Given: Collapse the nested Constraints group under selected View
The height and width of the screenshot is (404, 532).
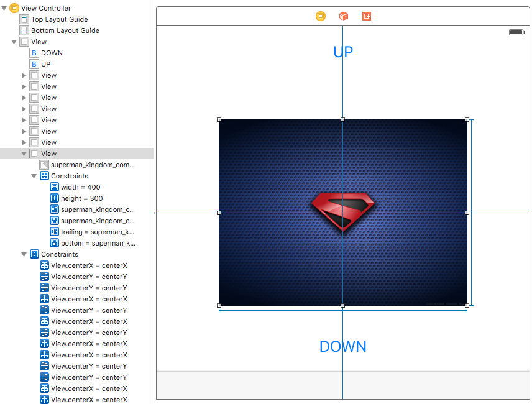Looking at the screenshot, I should 34,176.
